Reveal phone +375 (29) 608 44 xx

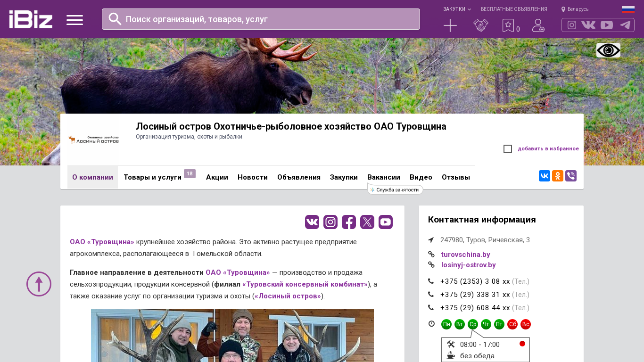point(475,308)
